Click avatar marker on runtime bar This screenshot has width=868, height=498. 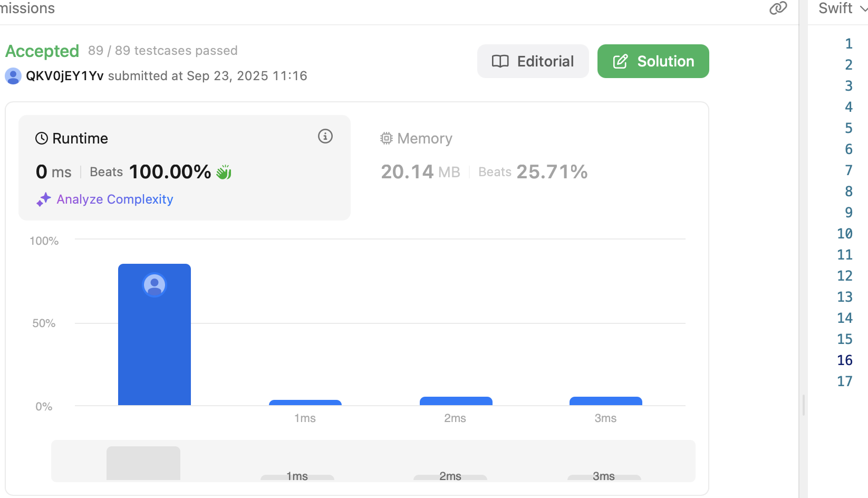155,285
